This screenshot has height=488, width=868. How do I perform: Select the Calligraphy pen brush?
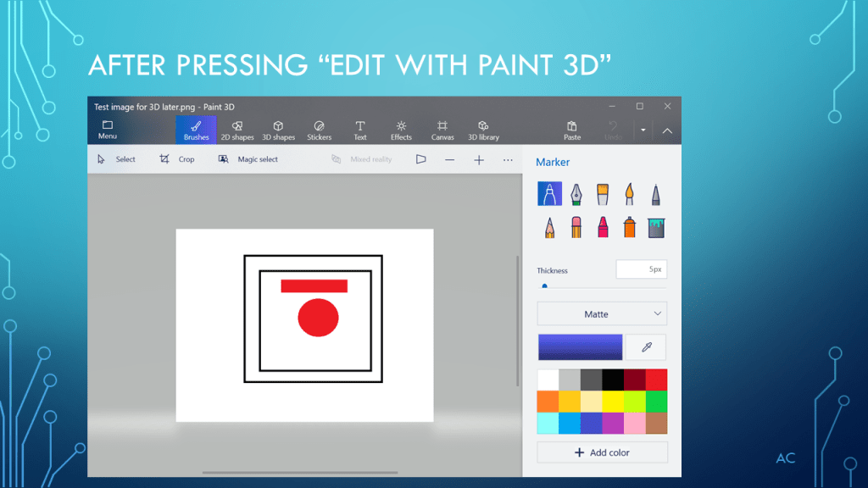576,194
